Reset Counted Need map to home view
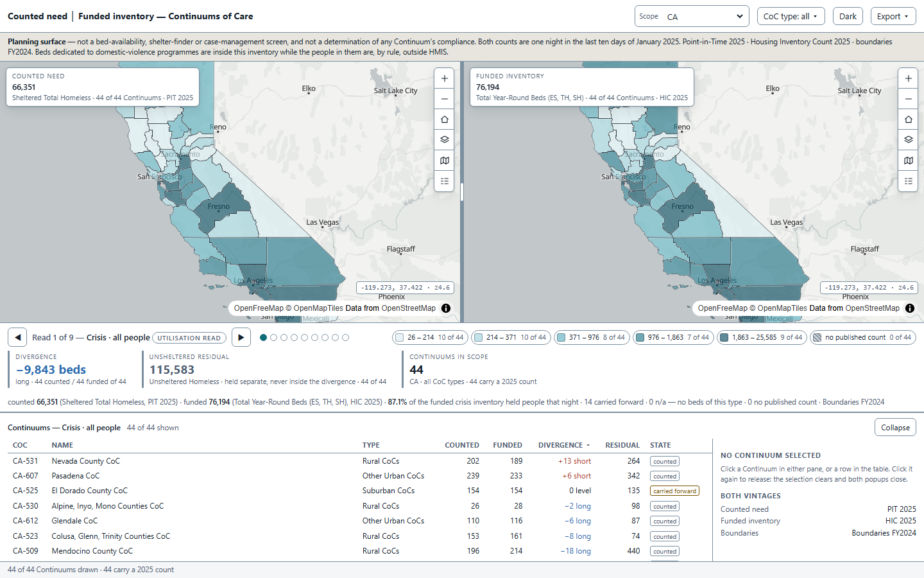 (x=444, y=119)
